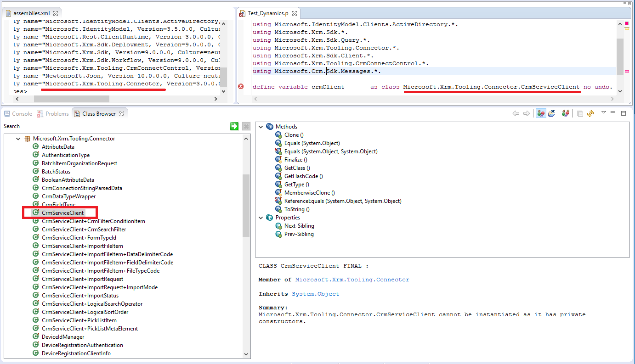The width and height of the screenshot is (635, 364).
Task: Click the AttributeData class icon
Action: click(x=35, y=147)
